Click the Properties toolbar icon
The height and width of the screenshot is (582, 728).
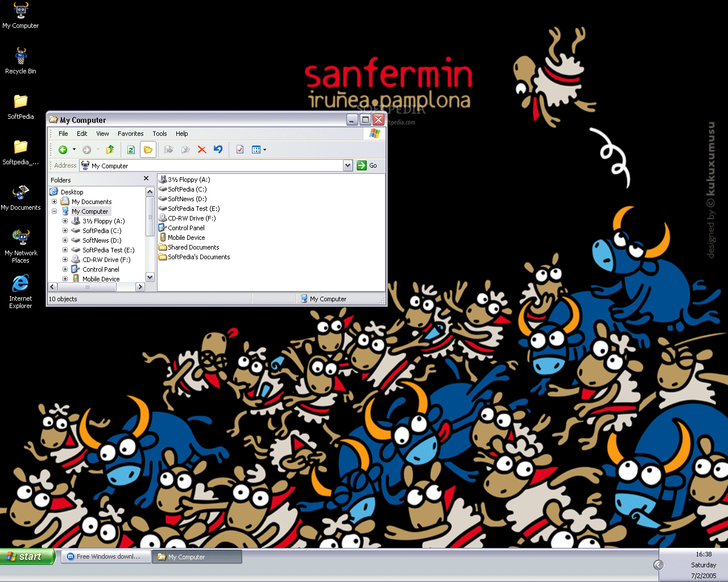(240, 149)
